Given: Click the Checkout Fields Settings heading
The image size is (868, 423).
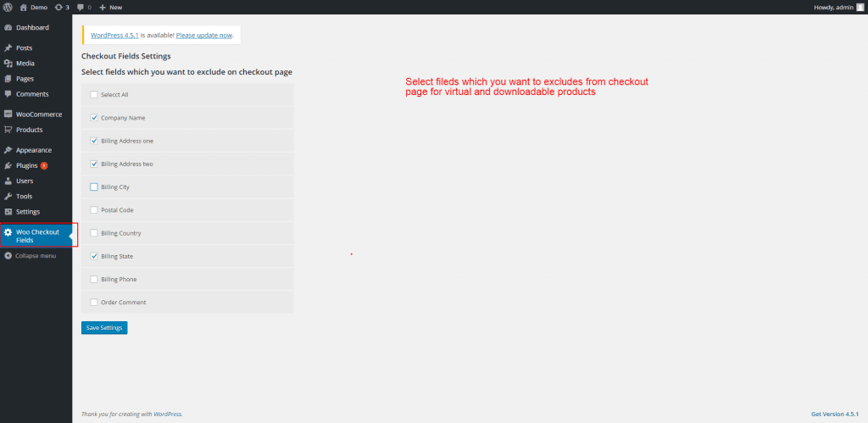Looking at the screenshot, I should (126, 56).
